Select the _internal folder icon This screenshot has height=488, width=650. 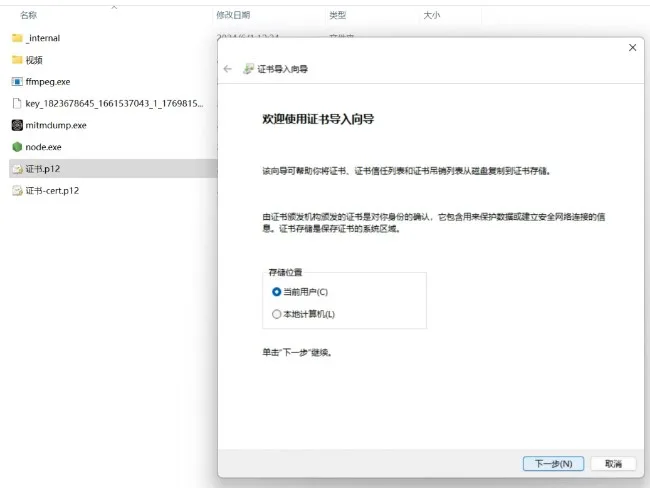(x=17, y=38)
